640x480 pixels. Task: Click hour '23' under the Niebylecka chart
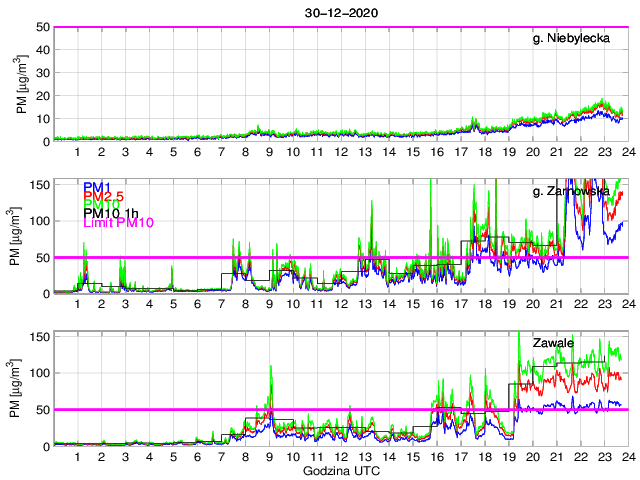[605, 152]
